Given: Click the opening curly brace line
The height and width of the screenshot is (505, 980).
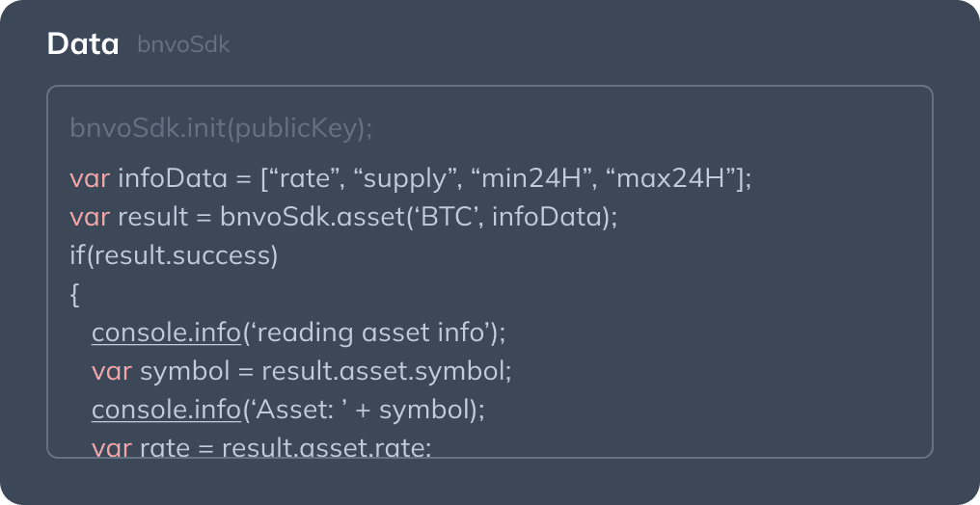Looking at the screenshot, I should pyautogui.click(x=75, y=294).
